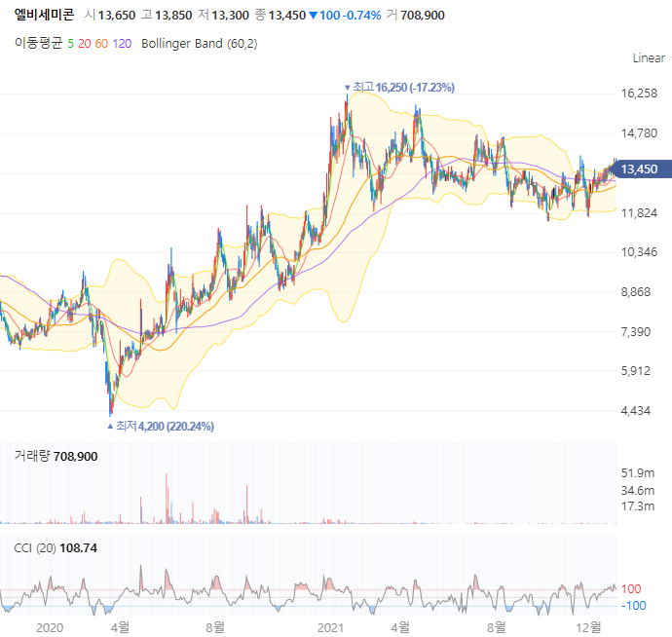
Task: Click the 14,780 price axis label
Action: tap(639, 133)
